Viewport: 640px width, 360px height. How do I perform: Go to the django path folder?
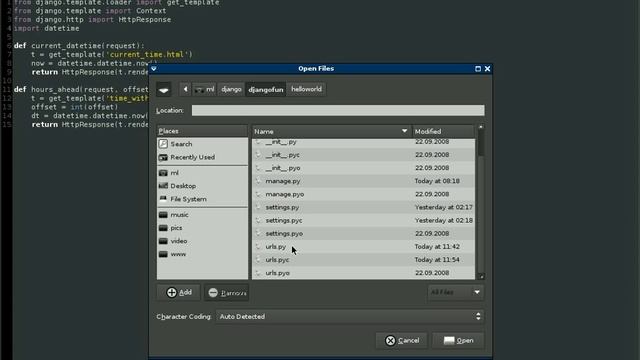(x=231, y=89)
